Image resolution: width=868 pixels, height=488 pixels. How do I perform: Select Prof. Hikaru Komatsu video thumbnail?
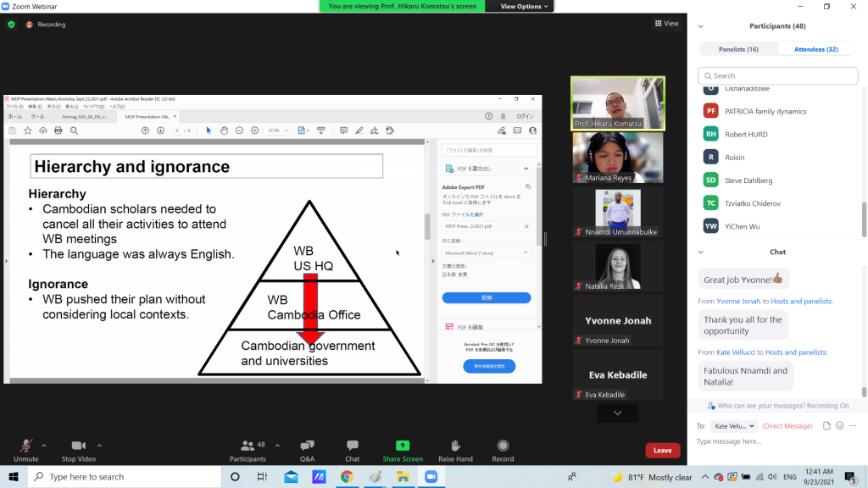pos(618,103)
